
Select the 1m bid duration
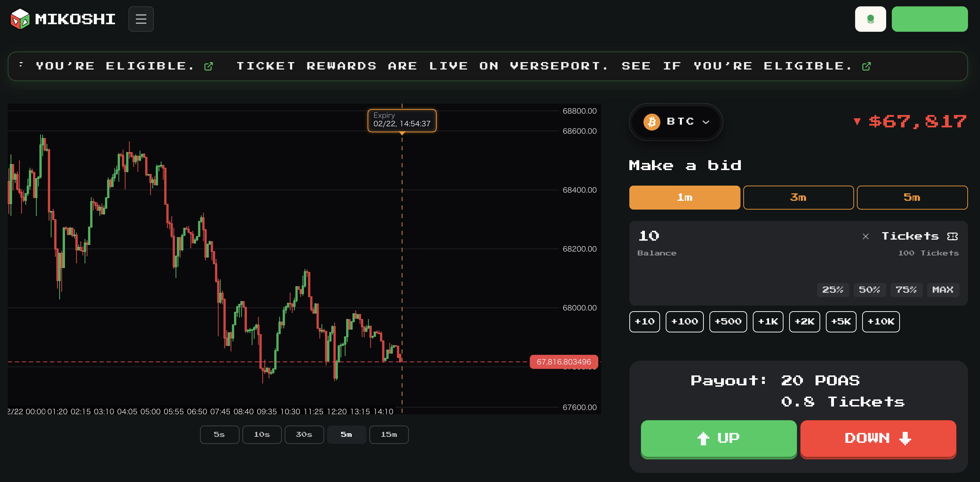[x=684, y=198]
